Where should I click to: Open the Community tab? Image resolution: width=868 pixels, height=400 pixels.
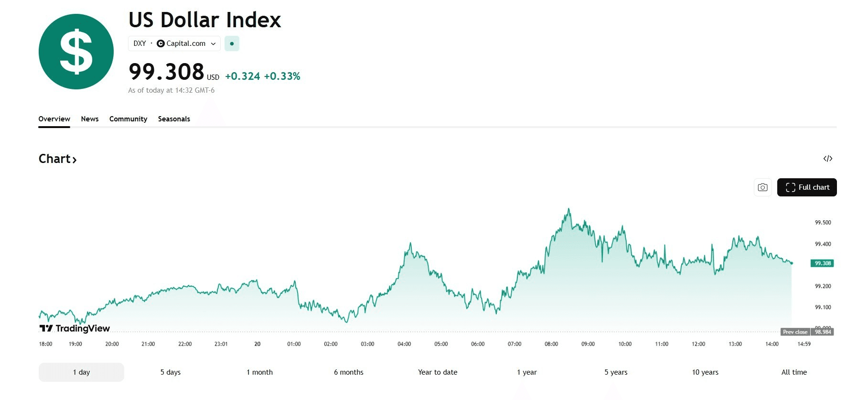128,119
